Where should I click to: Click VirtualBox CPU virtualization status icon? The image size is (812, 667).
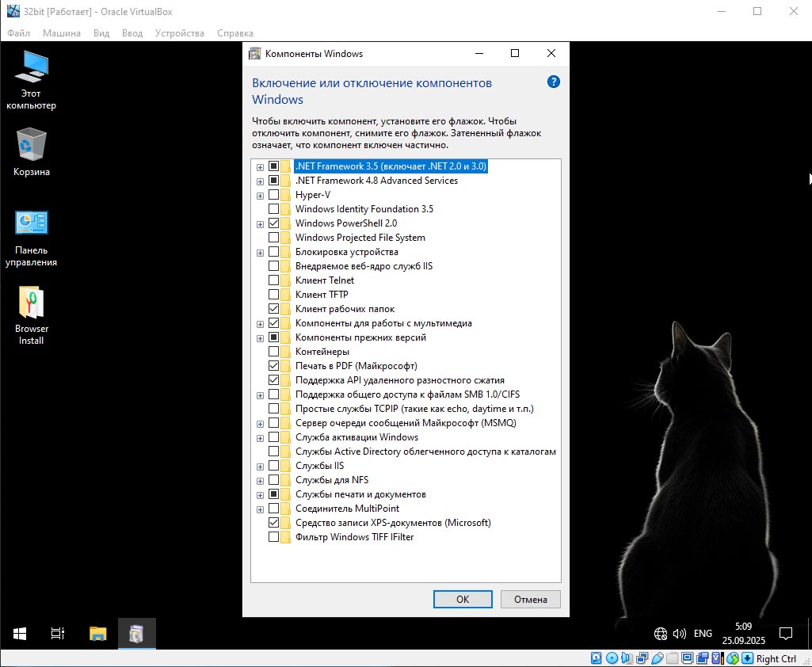(x=718, y=658)
